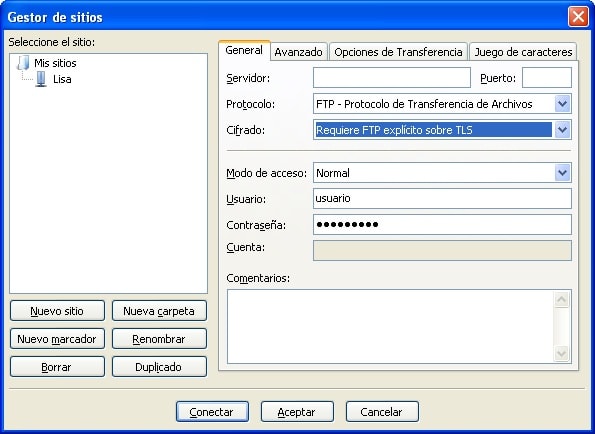
Task: Click the Comentarios scrollbar up arrow
Action: (562, 300)
